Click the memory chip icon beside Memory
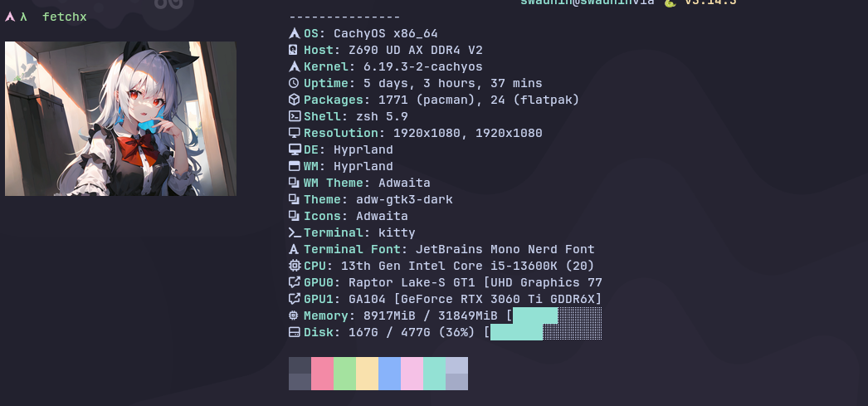The image size is (868, 406). click(x=294, y=316)
